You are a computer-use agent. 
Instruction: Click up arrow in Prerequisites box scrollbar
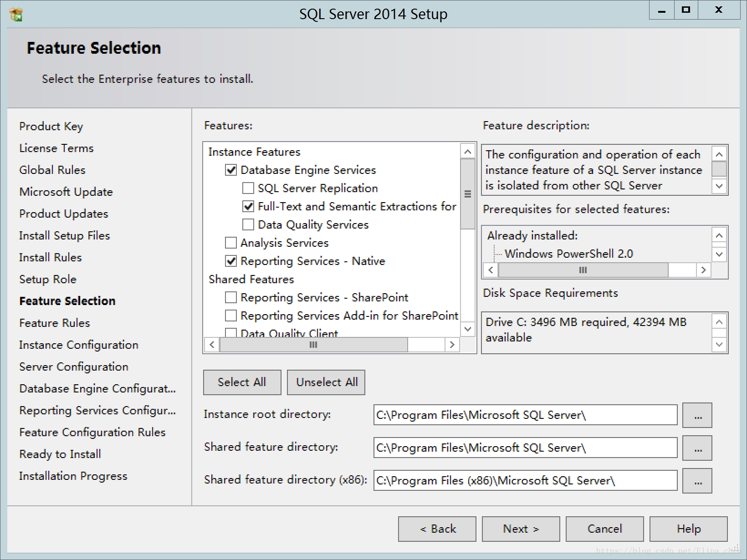pos(719,235)
